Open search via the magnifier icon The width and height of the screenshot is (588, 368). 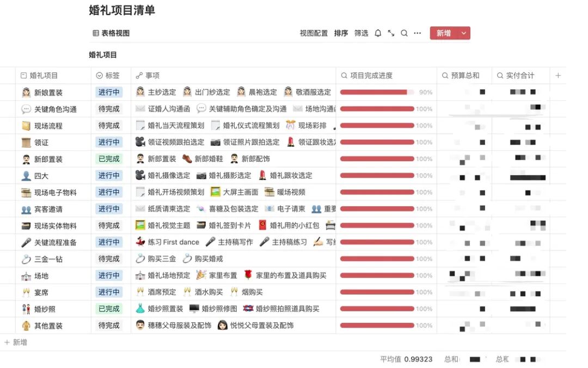click(x=403, y=33)
